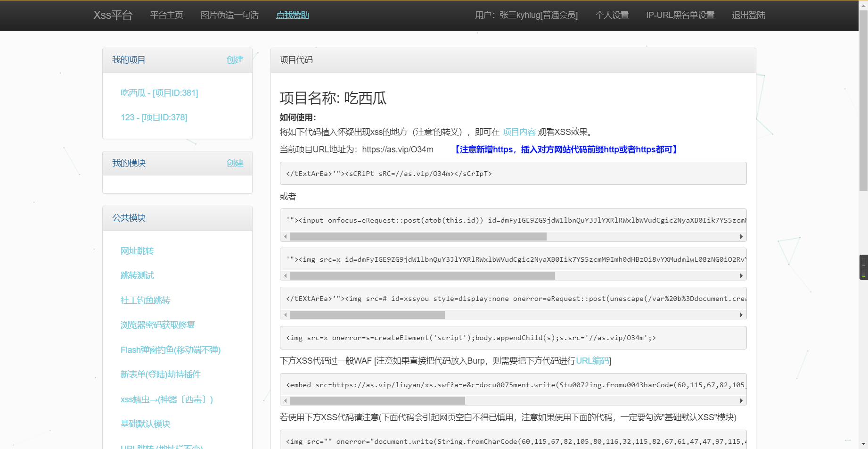
Task: Click 退出登陆 to log out
Action: pos(749,15)
